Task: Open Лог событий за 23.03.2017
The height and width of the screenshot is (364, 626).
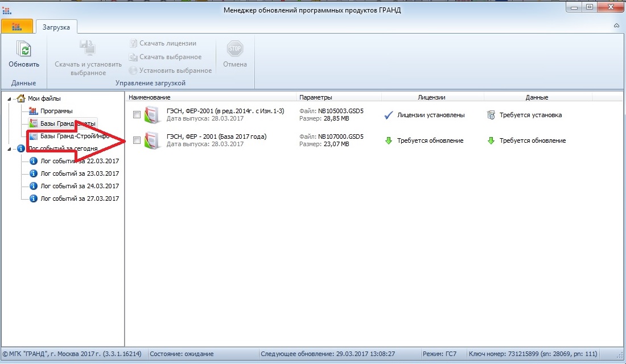Action: [x=80, y=173]
